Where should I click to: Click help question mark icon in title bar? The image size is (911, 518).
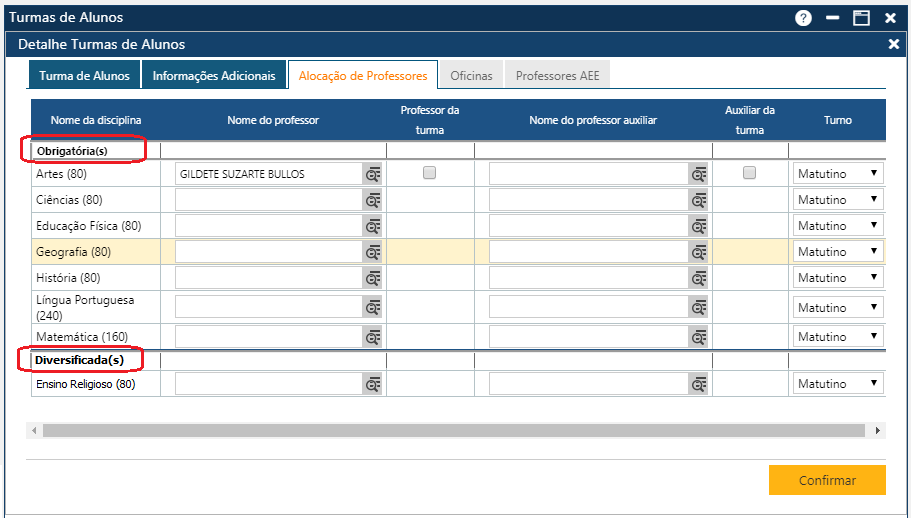click(x=803, y=18)
